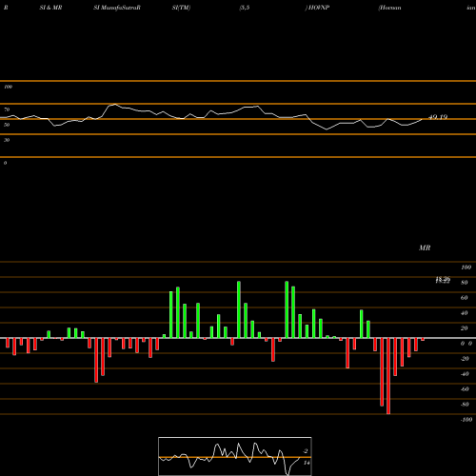Click the RSI axis label 70

pos(7,109)
